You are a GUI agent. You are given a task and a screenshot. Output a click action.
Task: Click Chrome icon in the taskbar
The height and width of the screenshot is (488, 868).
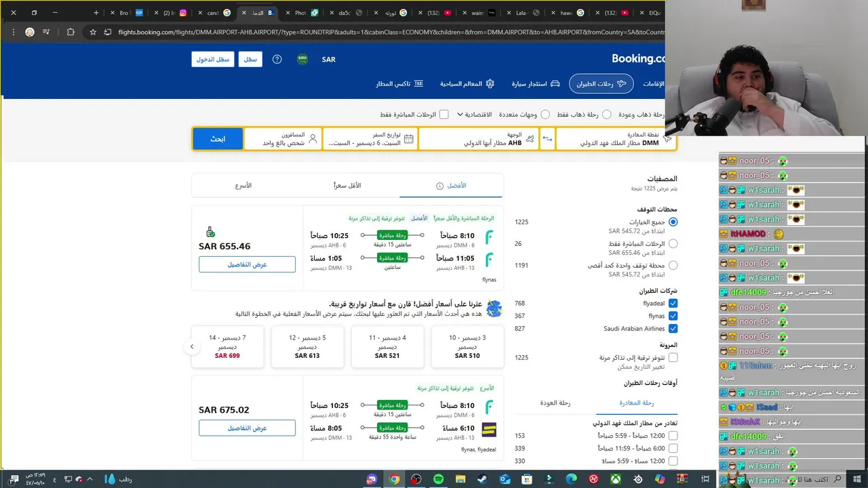394,479
